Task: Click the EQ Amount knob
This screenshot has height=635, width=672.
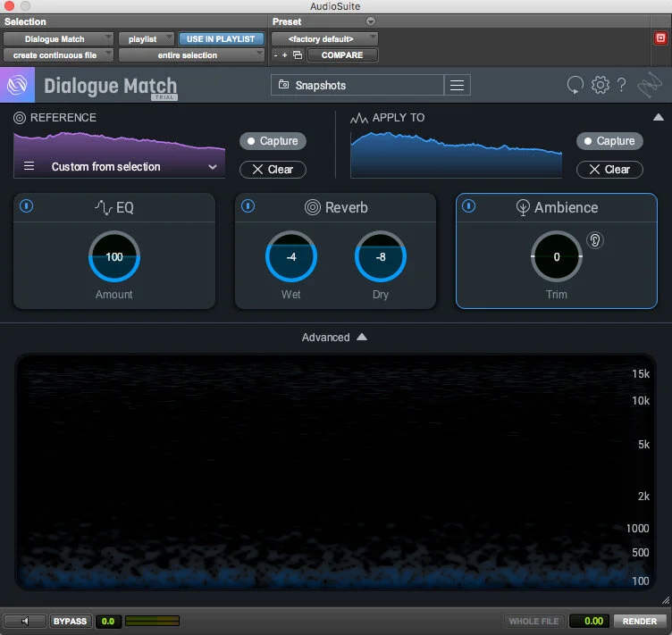Action: click(114, 256)
